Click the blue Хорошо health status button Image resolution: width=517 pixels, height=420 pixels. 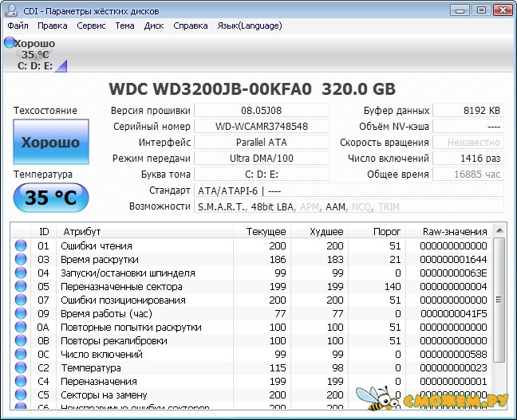click(51, 142)
